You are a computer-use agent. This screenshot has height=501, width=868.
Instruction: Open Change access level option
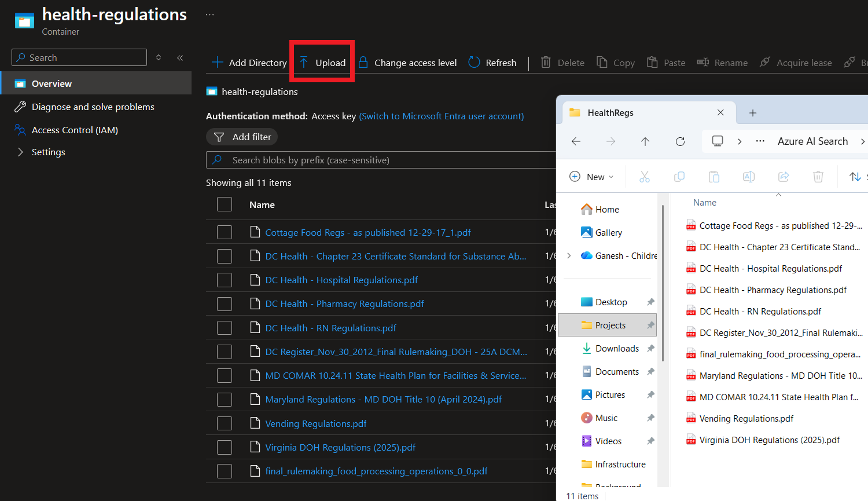point(407,63)
